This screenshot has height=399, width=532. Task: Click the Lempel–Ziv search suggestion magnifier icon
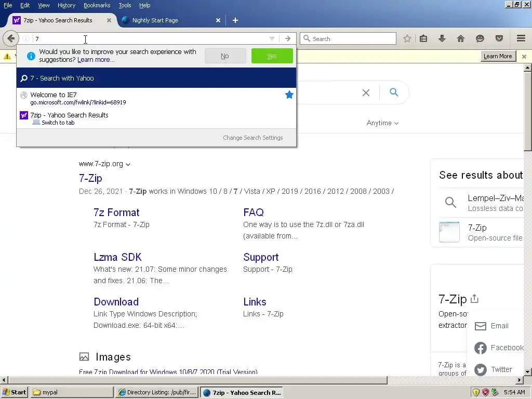(450, 202)
